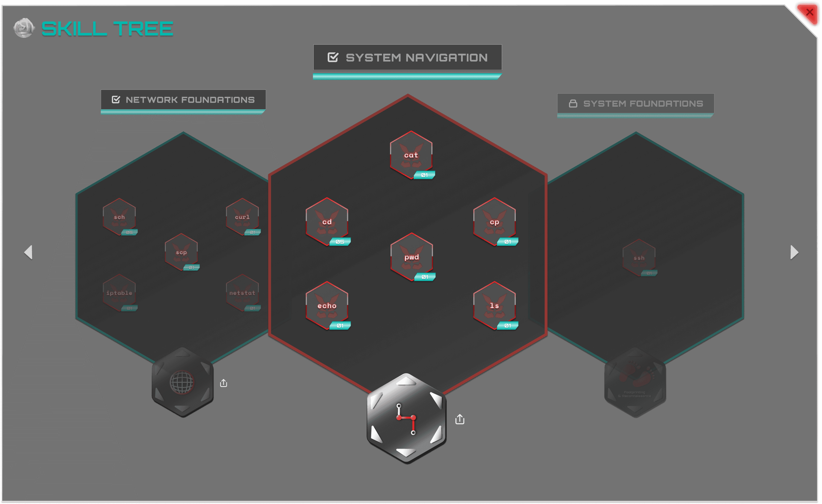Screen dimensions: 822x504
Task: Toggle the System Navigation checkbox icon
Action: coord(333,57)
